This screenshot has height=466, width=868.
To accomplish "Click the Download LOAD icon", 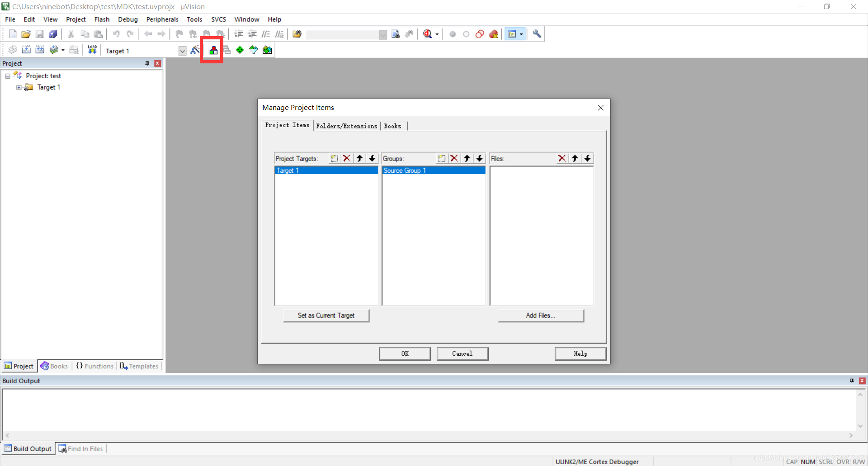I will pyautogui.click(x=92, y=50).
